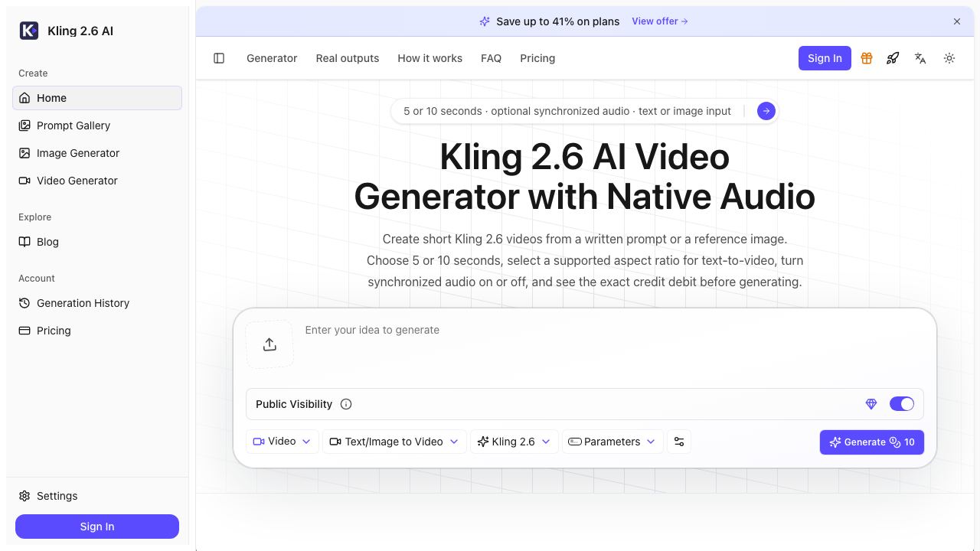The width and height of the screenshot is (980, 551).
Task: Click the rocket icon in header
Action: pyautogui.click(x=893, y=58)
